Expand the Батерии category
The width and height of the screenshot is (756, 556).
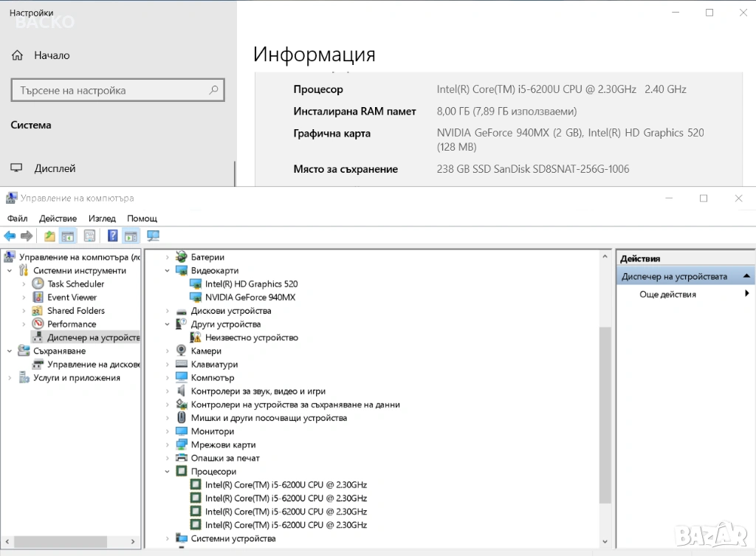pyautogui.click(x=168, y=258)
